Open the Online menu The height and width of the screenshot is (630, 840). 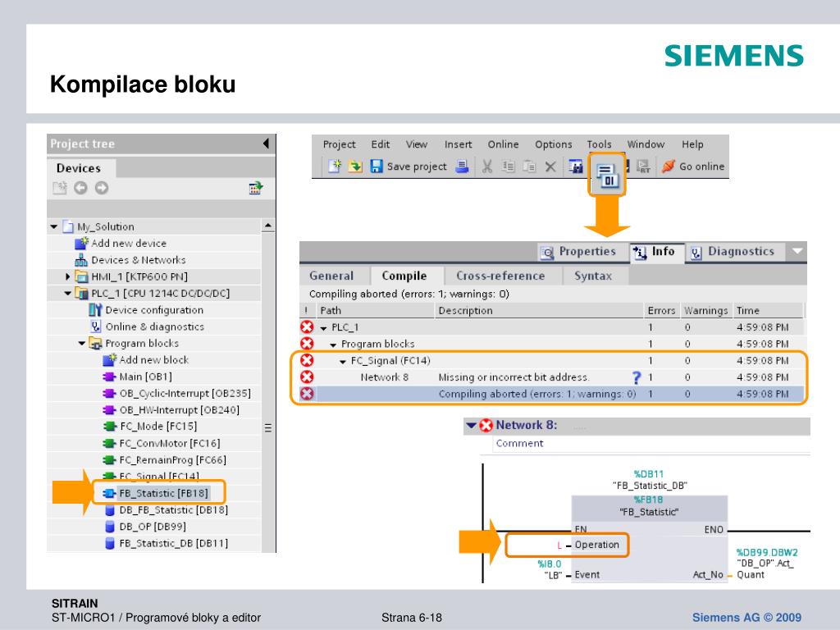pos(503,144)
